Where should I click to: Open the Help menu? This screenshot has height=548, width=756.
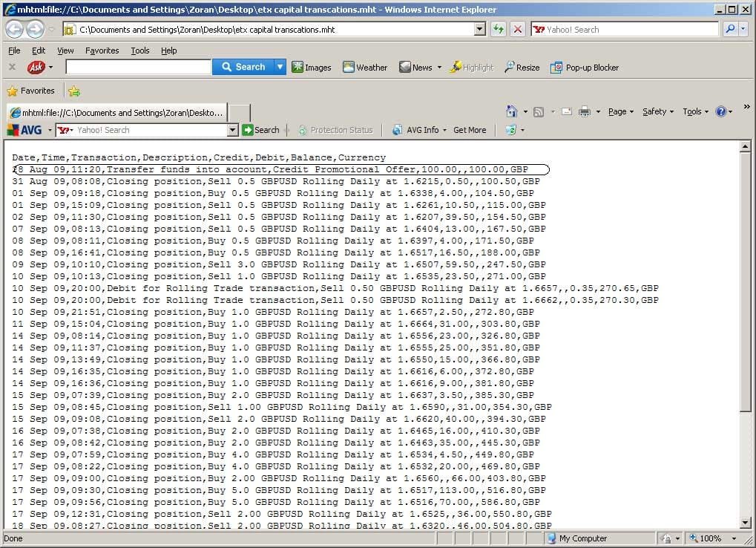[168, 50]
